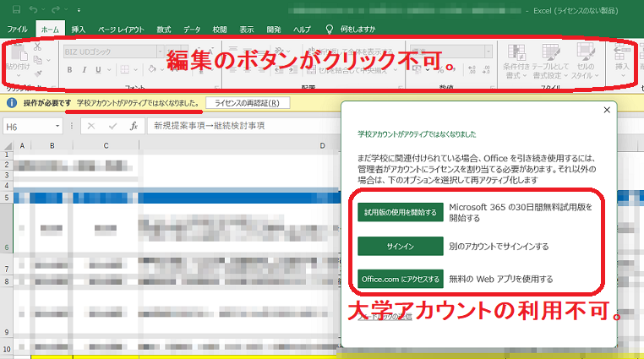Screen dimensions: 644x359
Task: Select column C header
Action: click(x=106, y=145)
